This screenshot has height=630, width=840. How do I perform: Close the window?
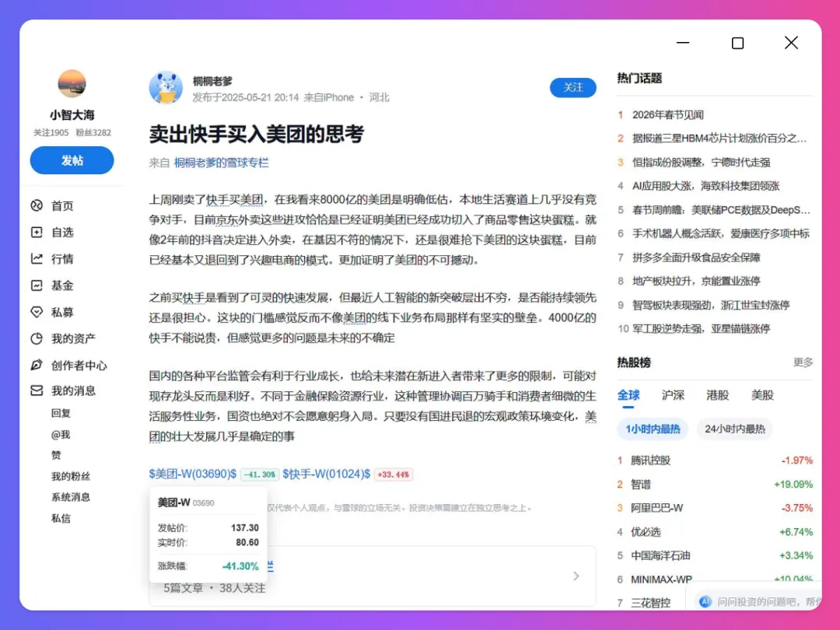coord(791,43)
